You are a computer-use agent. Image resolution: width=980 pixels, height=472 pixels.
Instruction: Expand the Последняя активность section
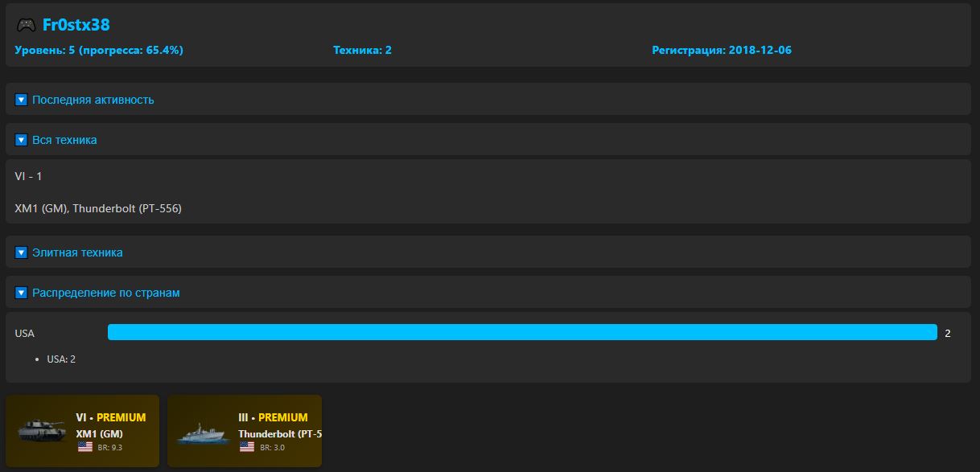93,100
